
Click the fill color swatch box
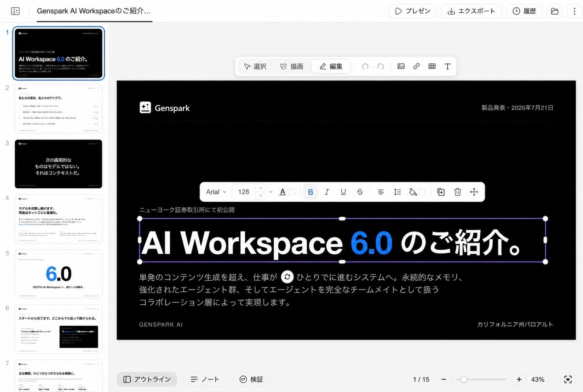point(422,192)
